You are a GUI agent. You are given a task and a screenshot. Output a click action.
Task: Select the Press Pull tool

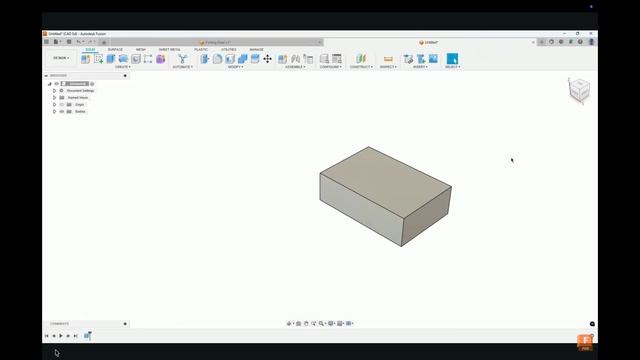pos(205,59)
